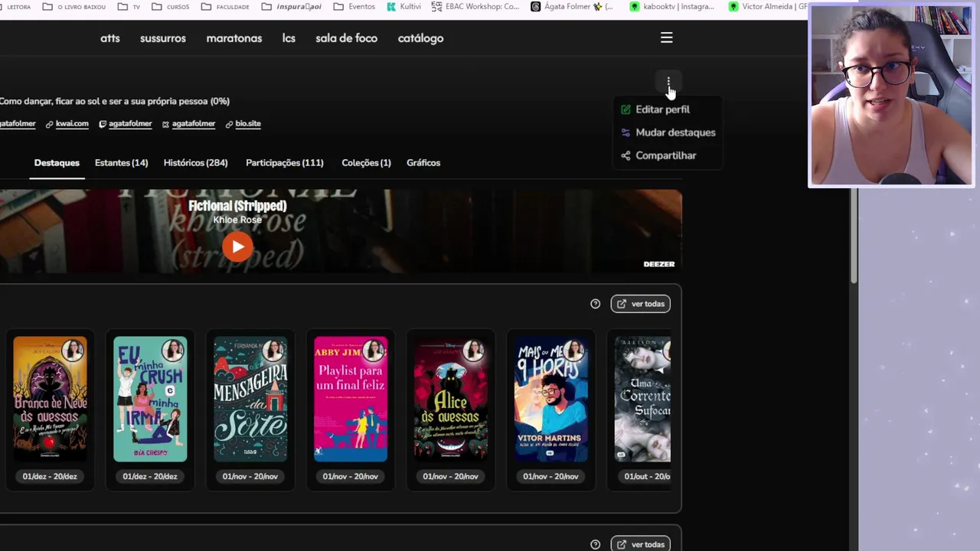Viewport: 980px width, 551px height.
Task: Click the lower section help question-mark icon
Action: pos(595,544)
